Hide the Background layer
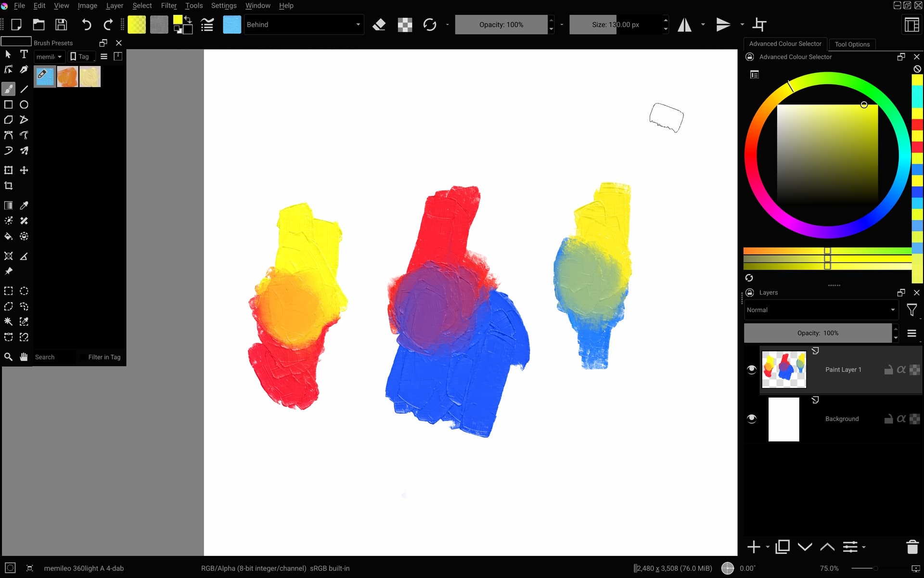This screenshot has height=578, width=924. click(x=751, y=419)
